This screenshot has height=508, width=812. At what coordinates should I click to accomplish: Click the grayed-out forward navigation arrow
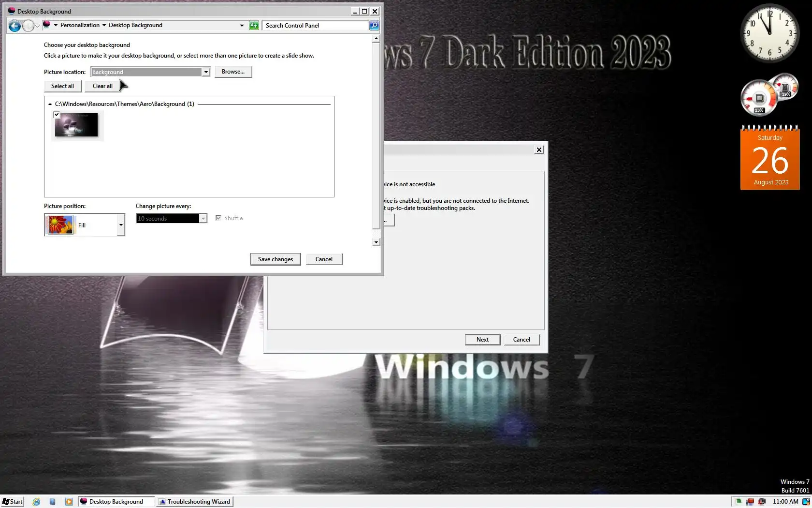click(x=28, y=26)
